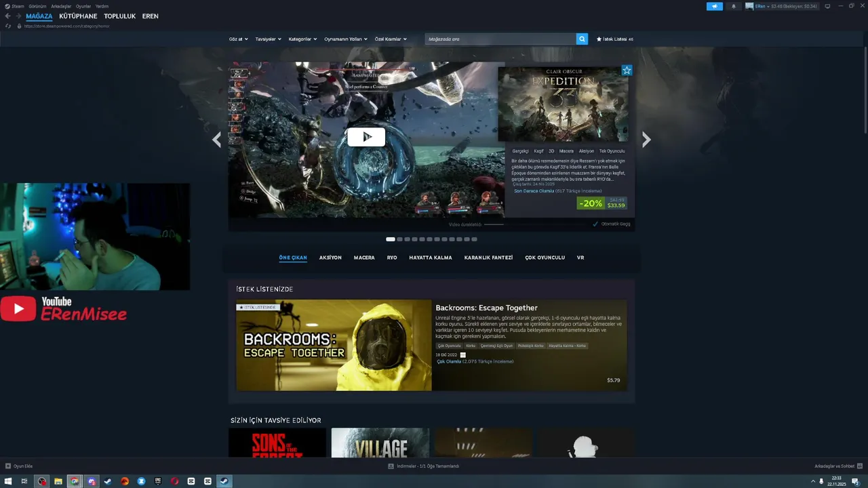Open the Yardım menu
The height and width of the screenshot is (488, 868).
click(x=102, y=6)
